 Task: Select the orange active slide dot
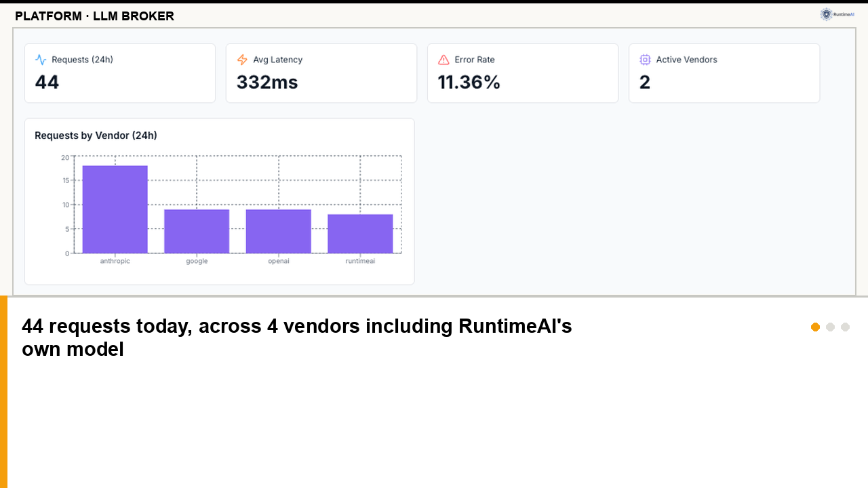815,327
